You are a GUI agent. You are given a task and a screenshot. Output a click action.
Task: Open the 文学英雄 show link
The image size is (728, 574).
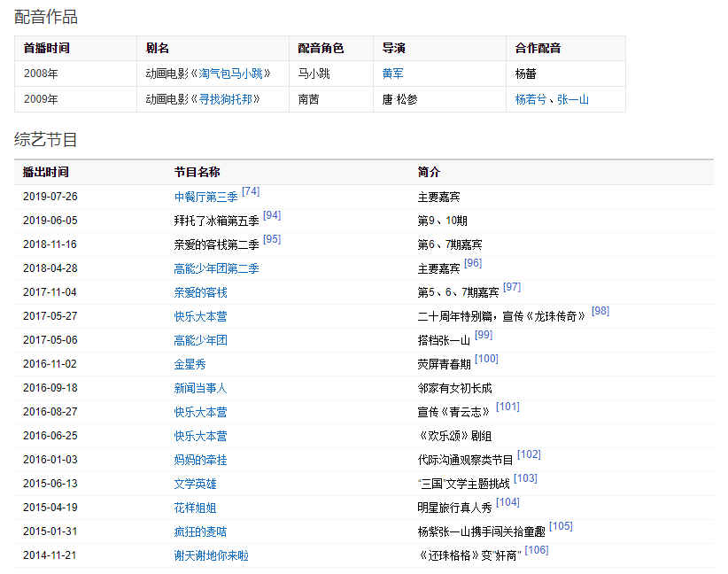pyautogui.click(x=195, y=484)
